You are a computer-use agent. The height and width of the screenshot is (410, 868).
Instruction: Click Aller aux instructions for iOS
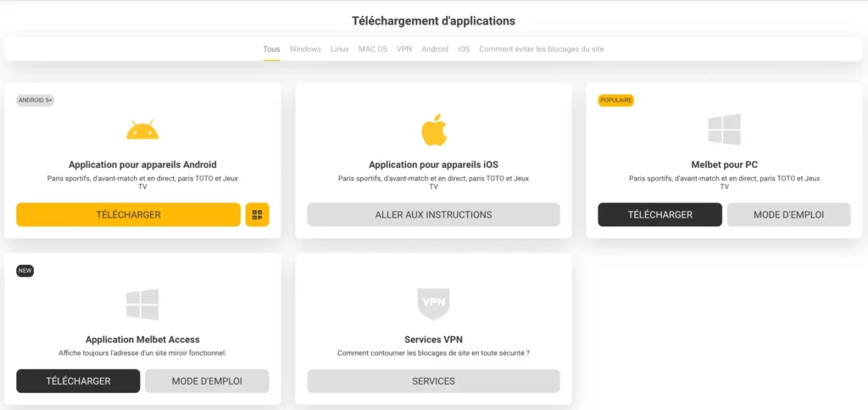[x=433, y=214]
